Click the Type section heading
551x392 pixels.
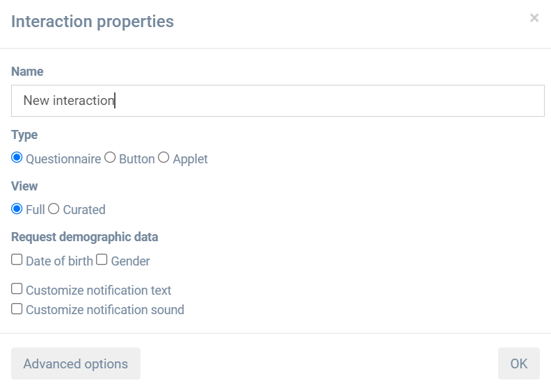[x=24, y=135]
